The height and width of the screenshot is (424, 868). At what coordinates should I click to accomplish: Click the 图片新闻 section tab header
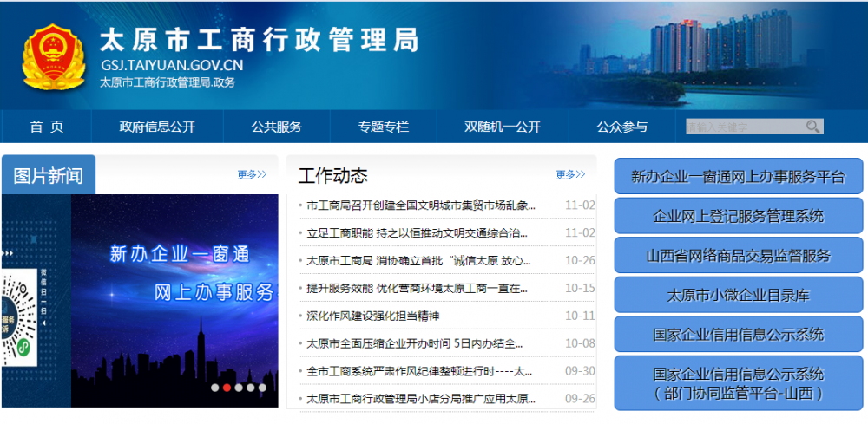tap(49, 175)
